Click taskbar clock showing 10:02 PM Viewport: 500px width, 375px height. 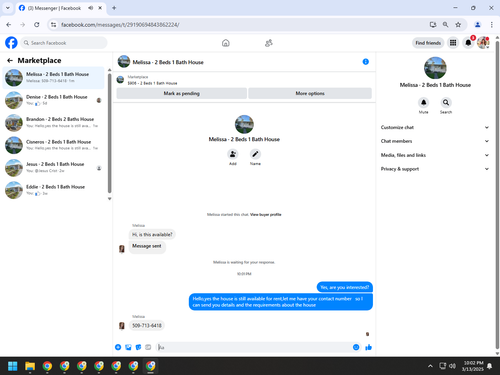473,366
